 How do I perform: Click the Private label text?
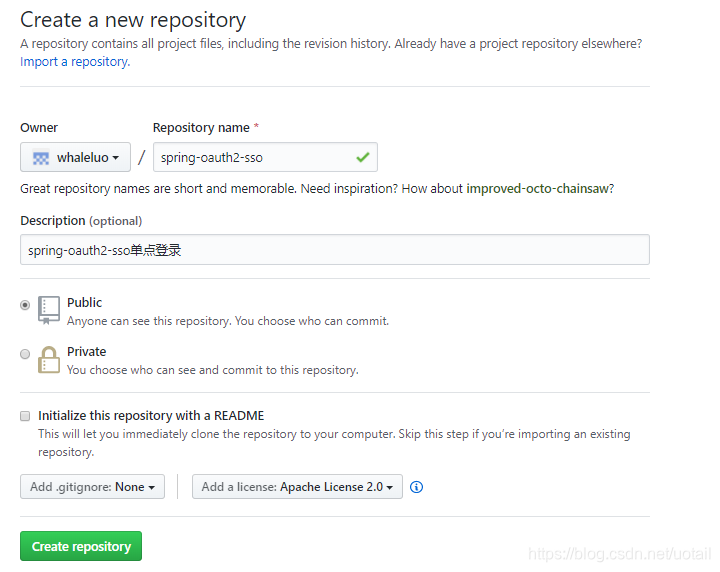tap(87, 352)
